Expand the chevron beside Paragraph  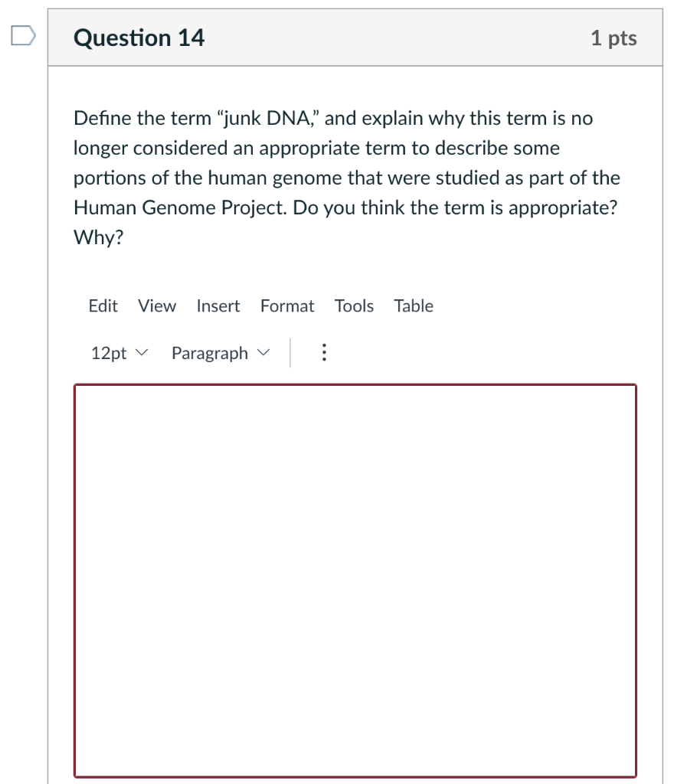[263, 354]
